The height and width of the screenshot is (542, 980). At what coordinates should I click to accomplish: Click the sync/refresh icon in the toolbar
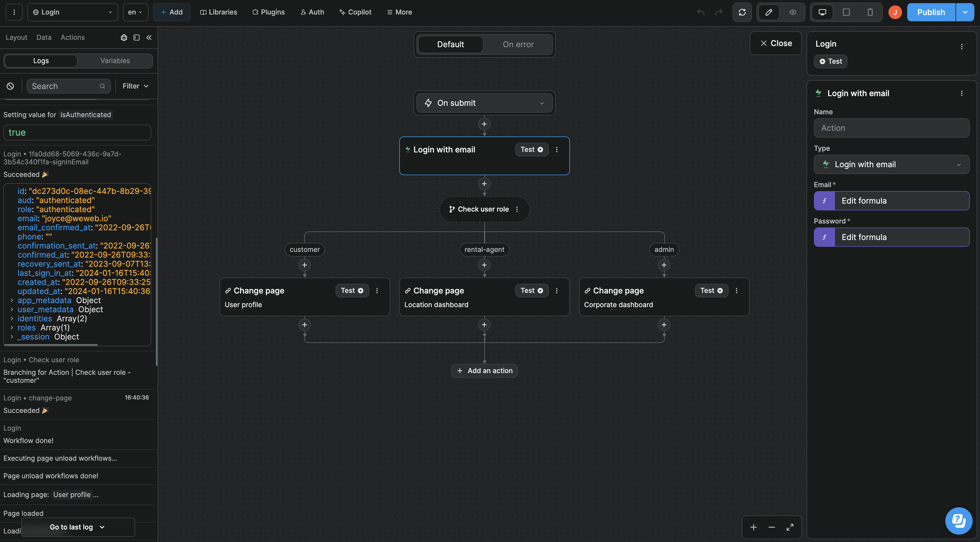tap(742, 12)
